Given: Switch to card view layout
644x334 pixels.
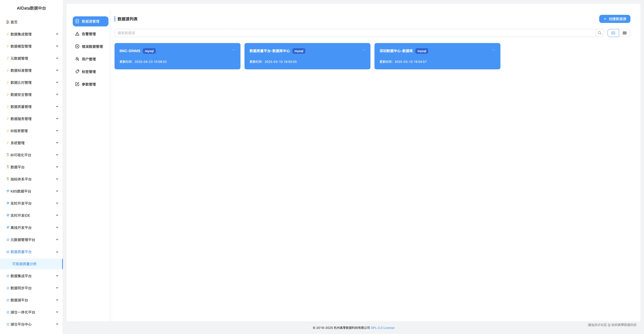Looking at the screenshot, I should 613,33.
